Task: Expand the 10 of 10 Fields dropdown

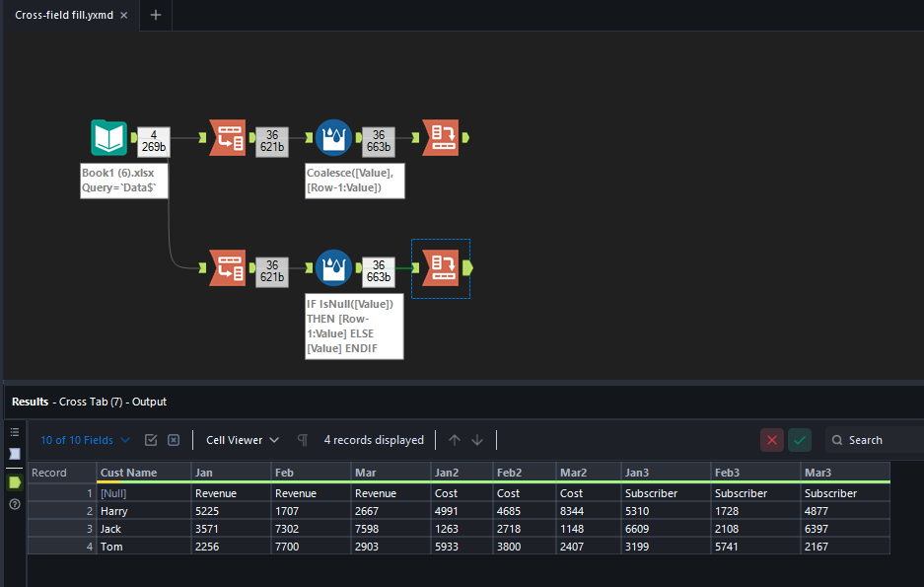Action: [85, 440]
